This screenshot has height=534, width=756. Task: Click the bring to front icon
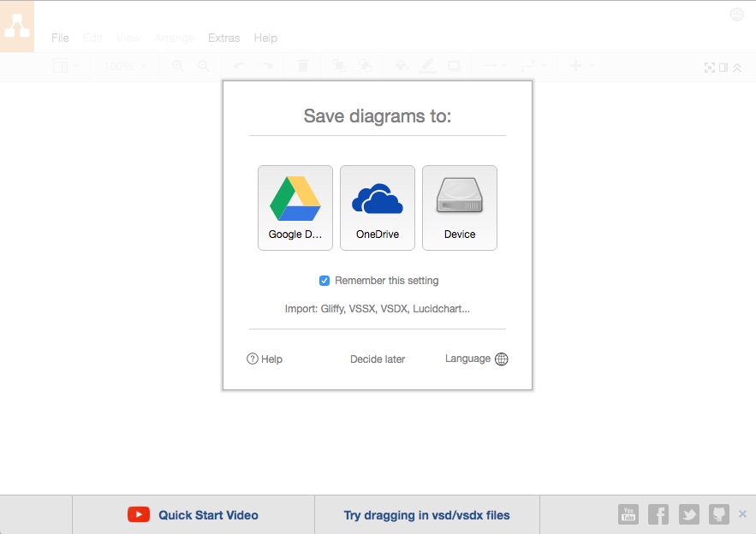pyautogui.click(x=339, y=66)
